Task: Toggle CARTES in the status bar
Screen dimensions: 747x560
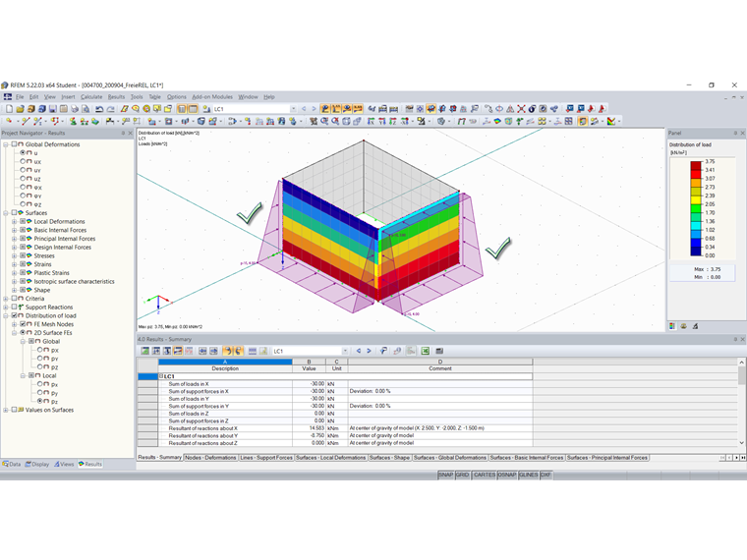Action: [484, 475]
